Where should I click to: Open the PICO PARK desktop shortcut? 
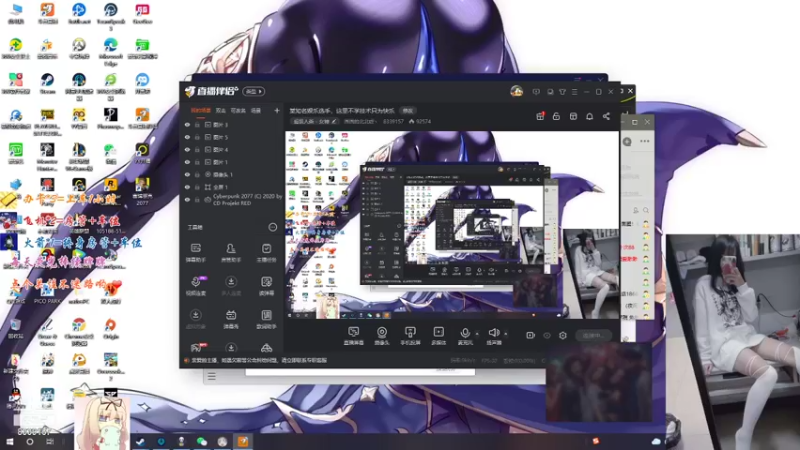pyautogui.click(x=47, y=294)
